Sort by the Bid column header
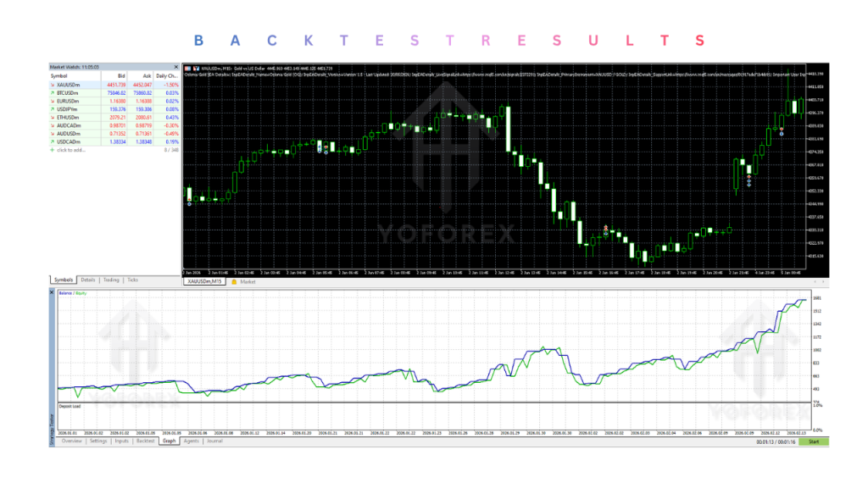 coord(114,75)
